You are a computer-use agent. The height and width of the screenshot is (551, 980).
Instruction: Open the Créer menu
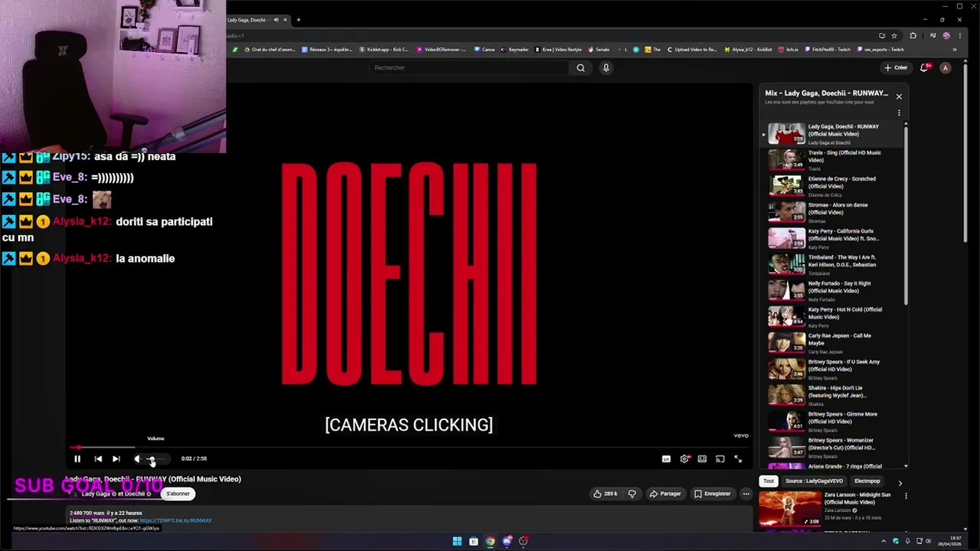pos(896,67)
